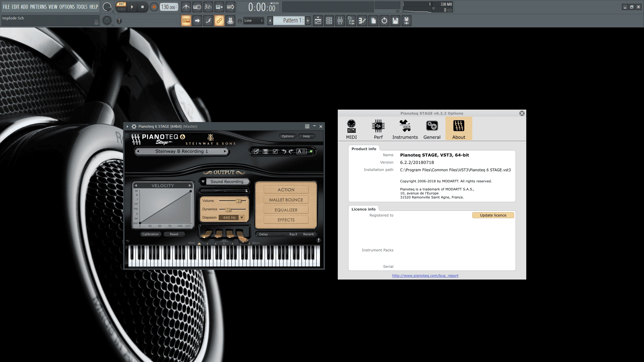This screenshot has height=362, width=644.
Task: Open the Channel rack icon
Action: 329,21
